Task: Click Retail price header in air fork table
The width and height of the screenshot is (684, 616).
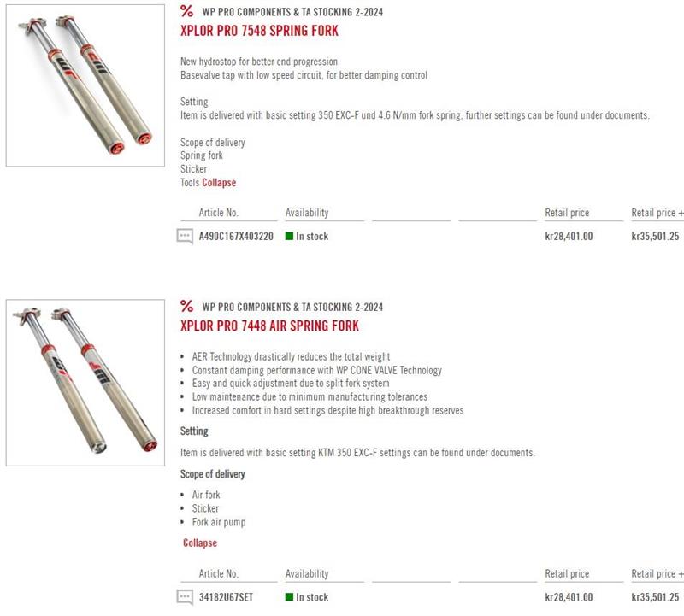Action: click(567, 574)
